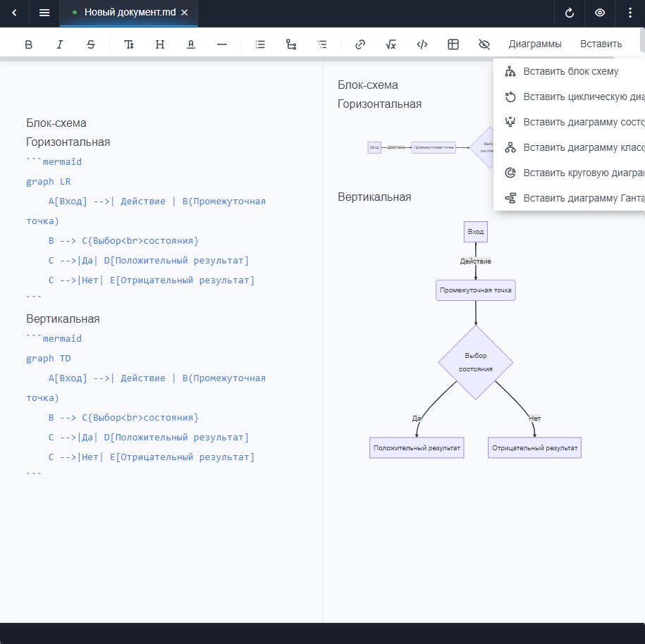This screenshot has width=645, height=644.
Task: Open the Диаграммы menu
Action: [x=535, y=44]
